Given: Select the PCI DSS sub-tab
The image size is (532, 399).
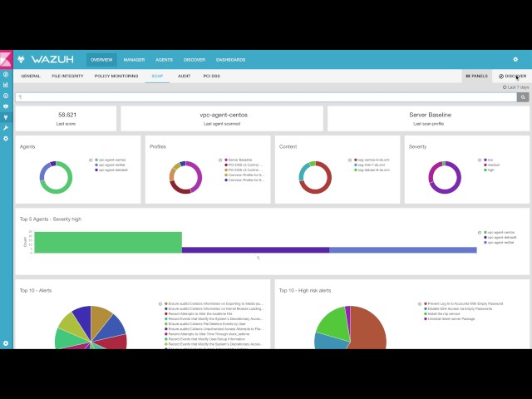Looking at the screenshot, I should (212, 76).
